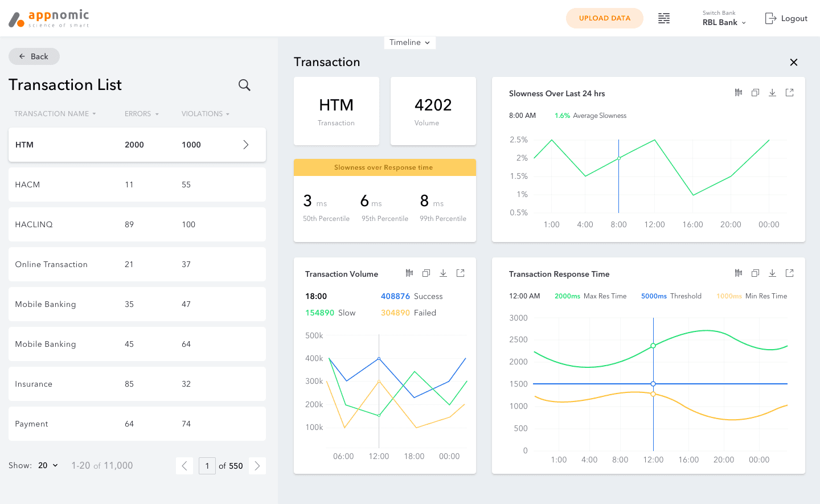Viewport: 820px width, 504px height.
Task: Copy the Transaction Response Time chart
Action: tap(755, 273)
